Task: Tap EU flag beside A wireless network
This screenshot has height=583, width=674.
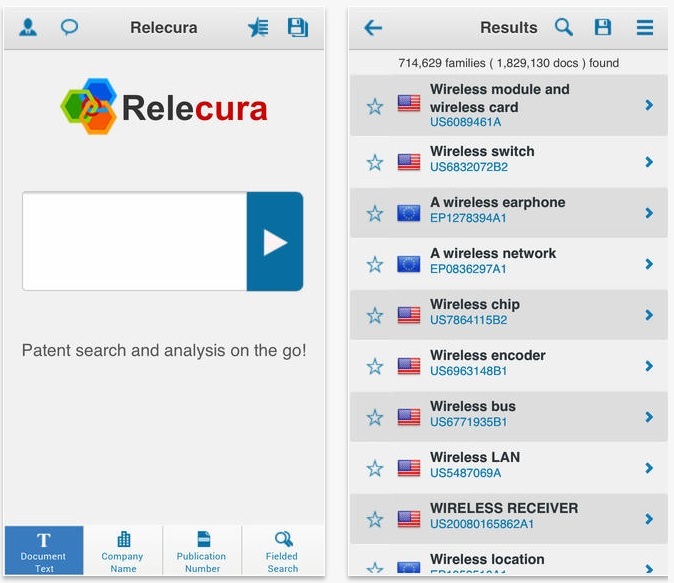Action: (x=409, y=264)
